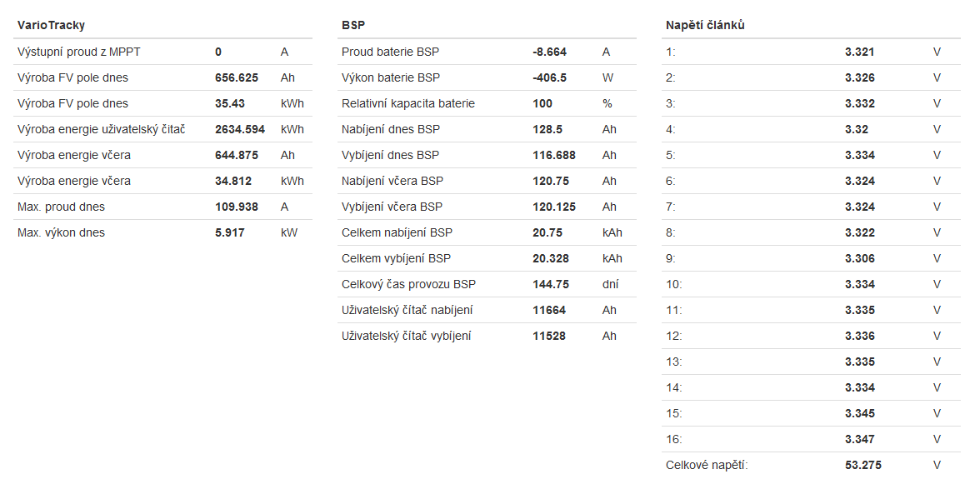This screenshot has width=980, height=499.
Task: Select the Nabíjení dnes BSP value 128.5
Action: [x=547, y=129]
